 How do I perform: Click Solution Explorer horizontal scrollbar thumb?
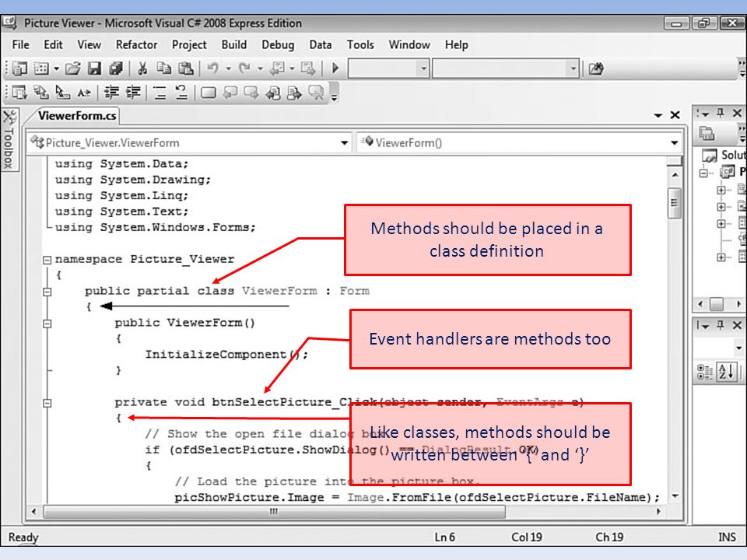716,304
